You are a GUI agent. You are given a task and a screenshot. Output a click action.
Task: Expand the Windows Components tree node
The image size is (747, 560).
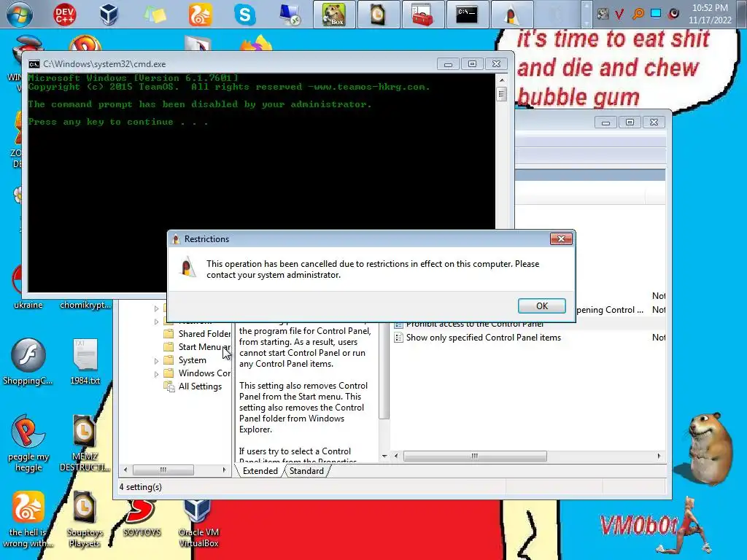pos(156,374)
